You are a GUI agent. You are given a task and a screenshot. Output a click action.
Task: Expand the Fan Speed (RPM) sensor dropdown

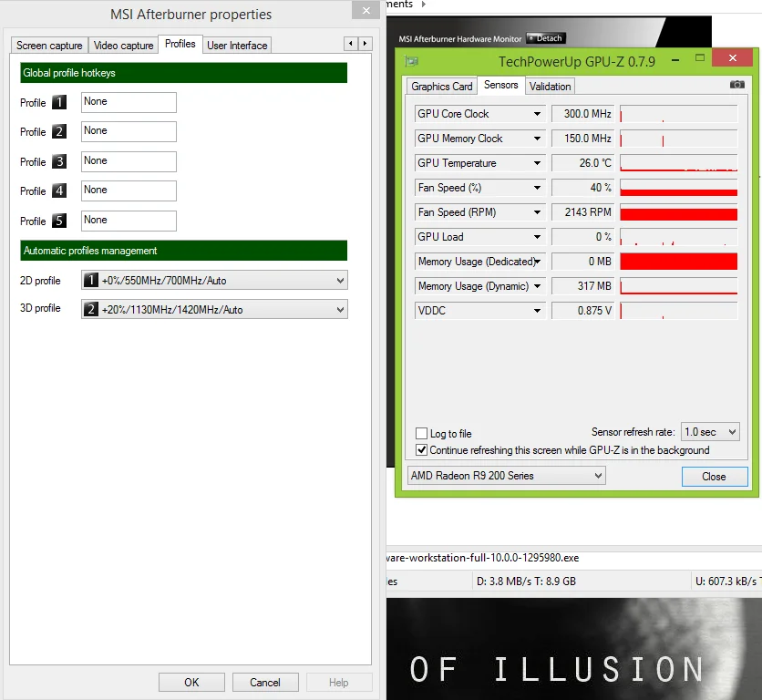tap(537, 212)
